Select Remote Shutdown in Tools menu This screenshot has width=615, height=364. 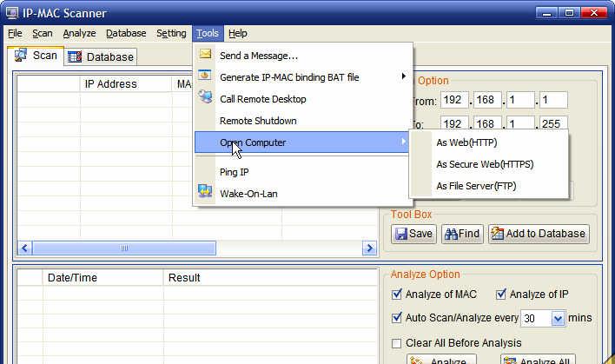[303, 121]
